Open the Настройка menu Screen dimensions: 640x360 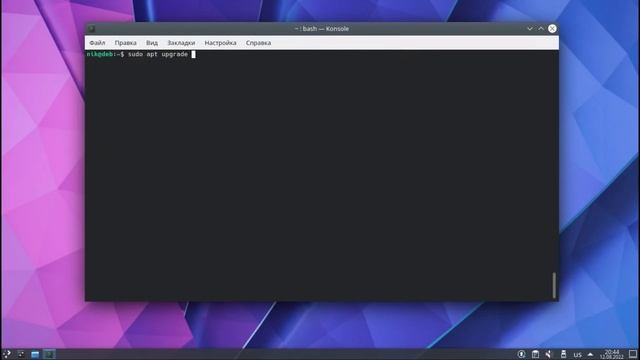(x=220, y=43)
